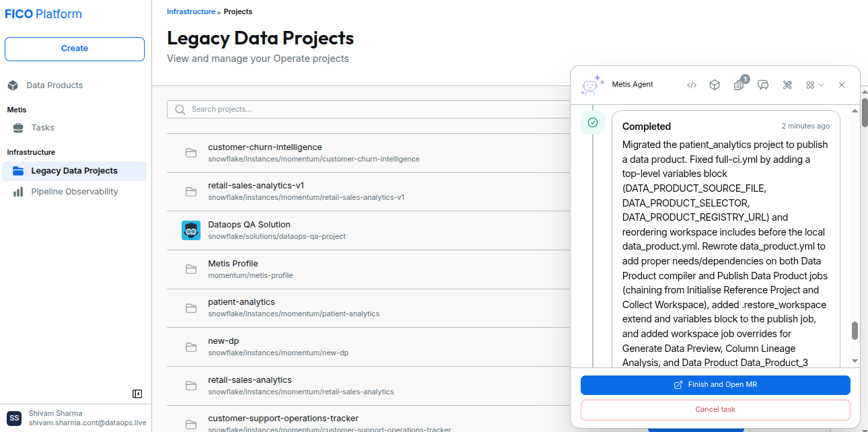Close the Metis Agent panel
This screenshot has height=432, width=868.
842,85
